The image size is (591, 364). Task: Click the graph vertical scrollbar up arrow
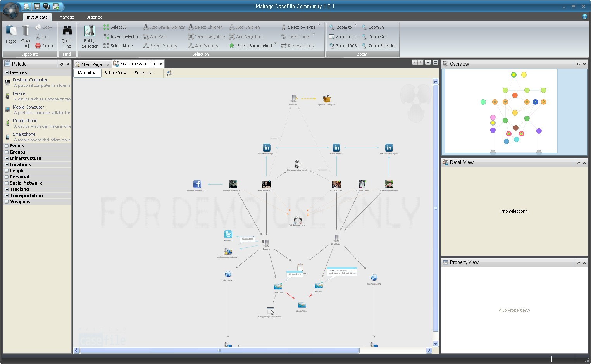point(436,81)
